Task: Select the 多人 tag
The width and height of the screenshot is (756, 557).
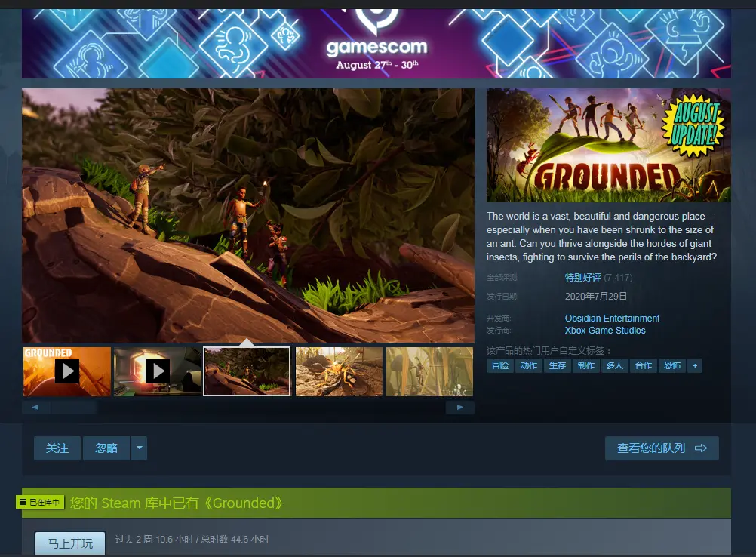Action: point(615,365)
